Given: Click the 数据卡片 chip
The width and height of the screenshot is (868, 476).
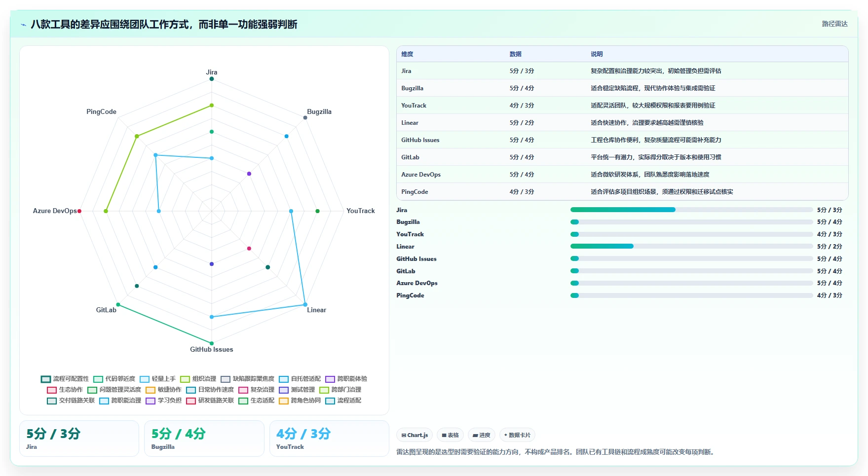Looking at the screenshot, I should coord(517,435).
